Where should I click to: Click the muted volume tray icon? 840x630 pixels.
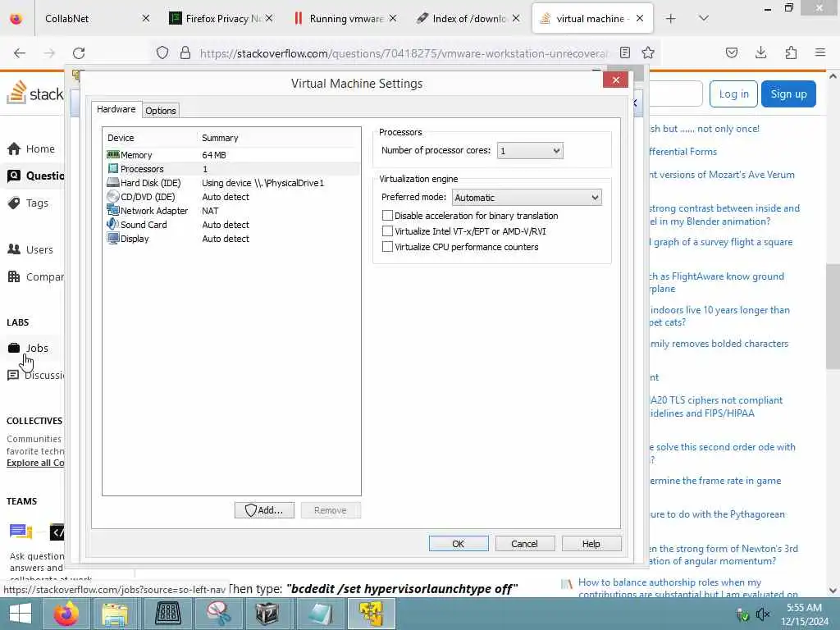(762, 614)
